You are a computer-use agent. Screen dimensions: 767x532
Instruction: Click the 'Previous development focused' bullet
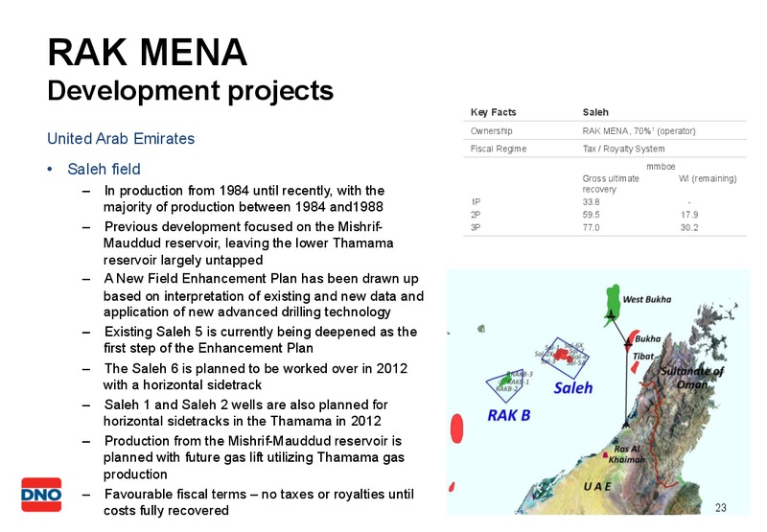[x=248, y=243]
